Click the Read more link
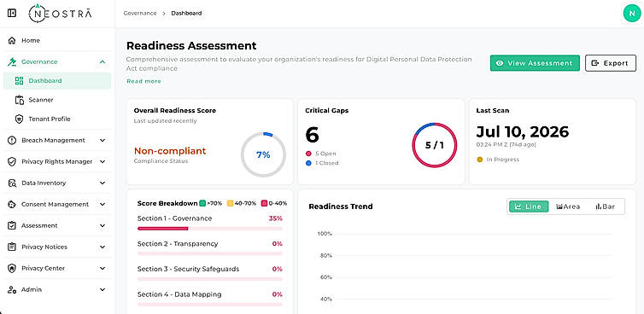 143,81
